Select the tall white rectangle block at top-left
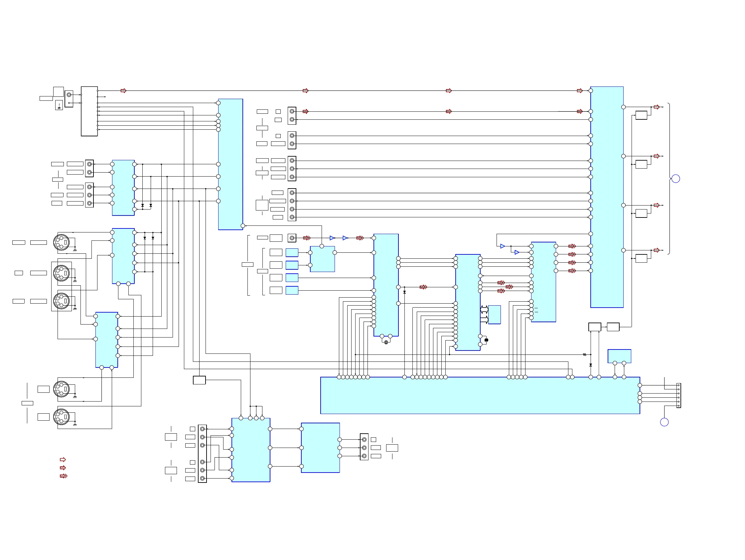 [x=89, y=111]
